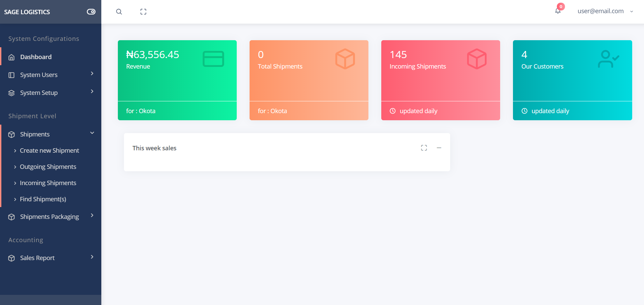Click 'updated daily' on Our Customers card

(x=550, y=111)
